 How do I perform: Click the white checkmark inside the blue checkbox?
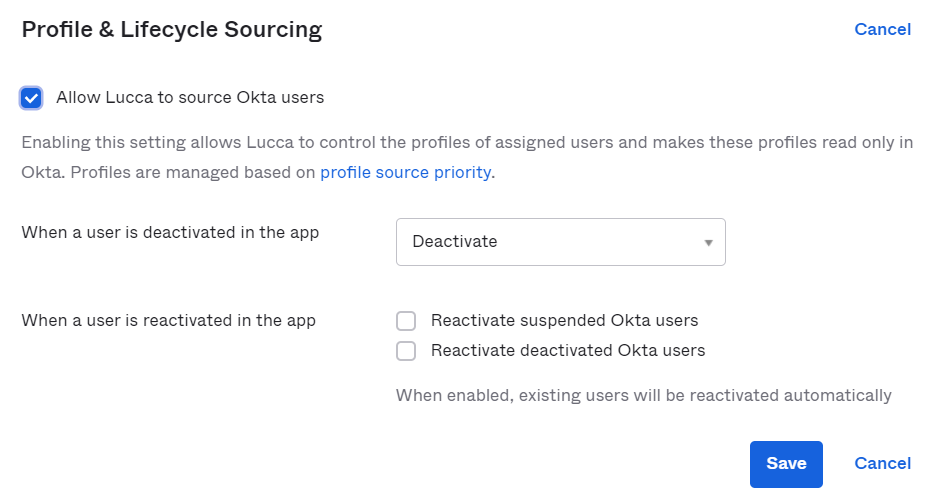[31, 98]
